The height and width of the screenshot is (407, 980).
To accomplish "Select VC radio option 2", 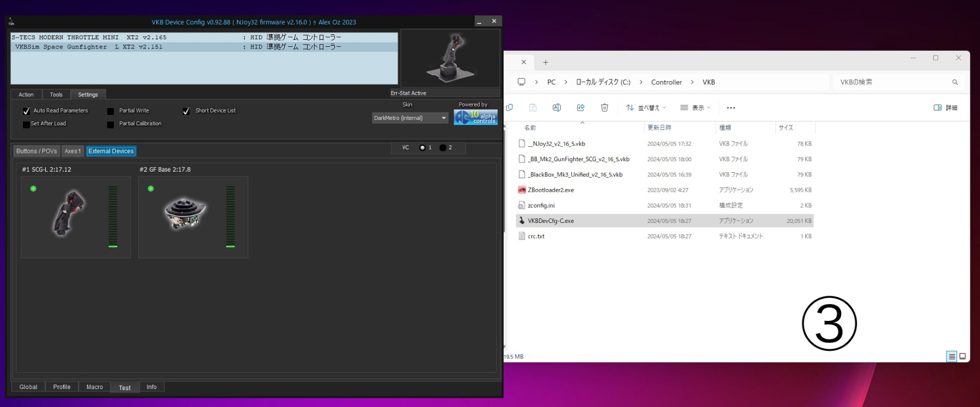I will tap(443, 148).
